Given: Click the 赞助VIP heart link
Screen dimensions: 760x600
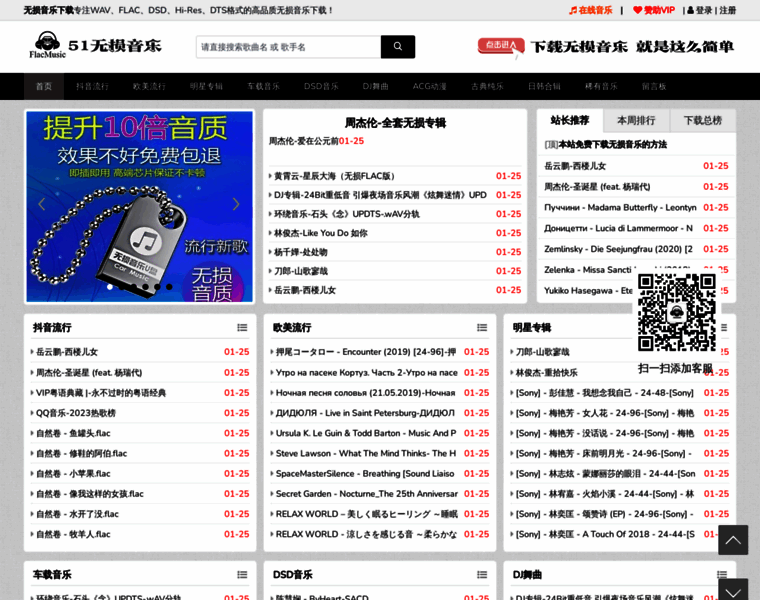Looking at the screenshot, I should tap(654, 10).
